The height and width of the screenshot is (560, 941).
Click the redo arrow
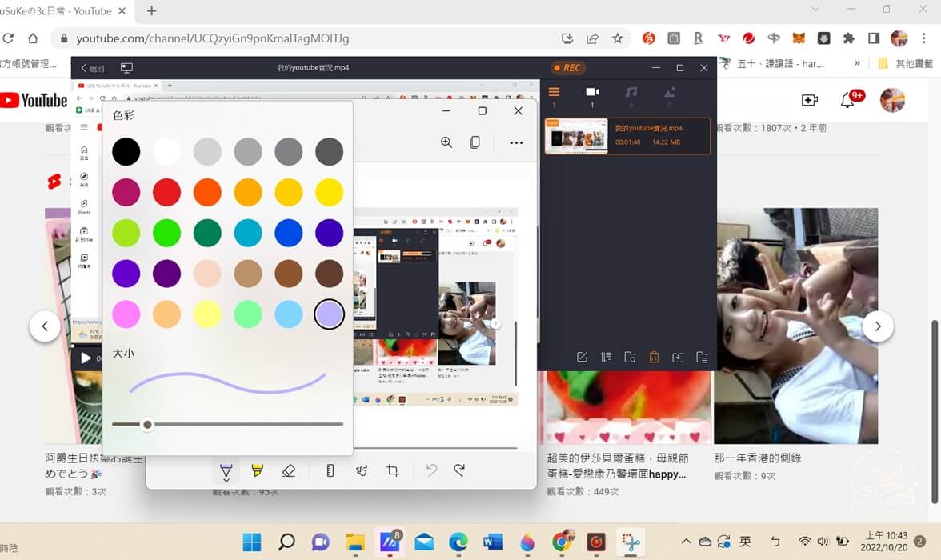point(459,470)
